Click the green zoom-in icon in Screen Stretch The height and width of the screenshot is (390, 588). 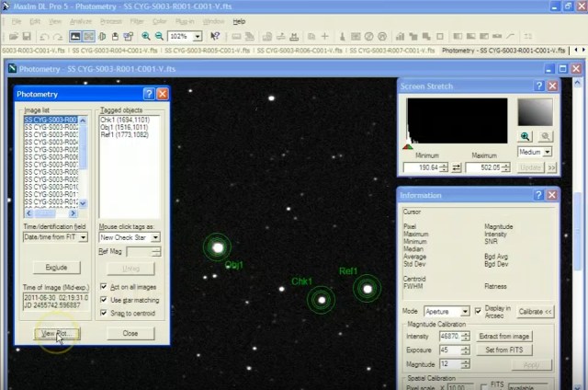pyautogui.click(x=526, y=136)
